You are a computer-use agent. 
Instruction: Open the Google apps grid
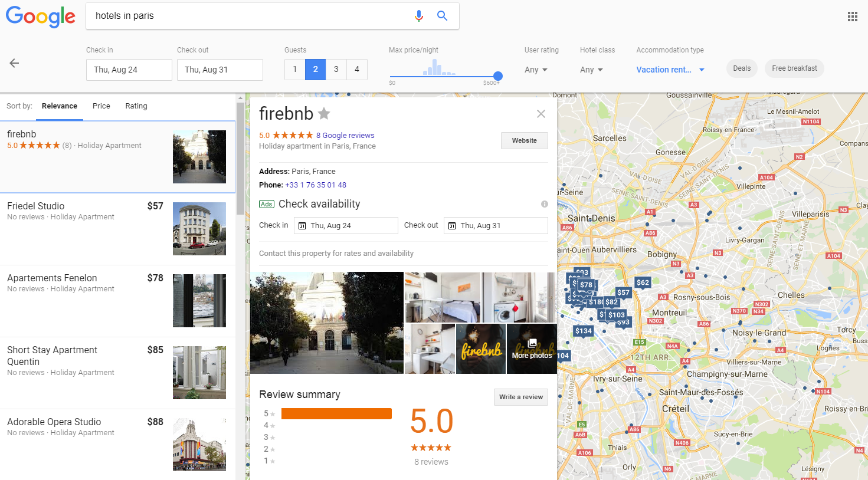852,17
